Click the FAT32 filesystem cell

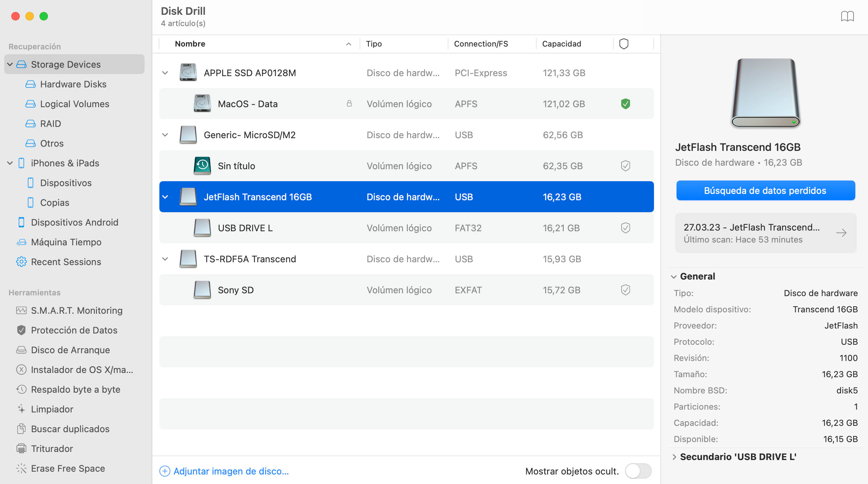(x=468, y=228)
